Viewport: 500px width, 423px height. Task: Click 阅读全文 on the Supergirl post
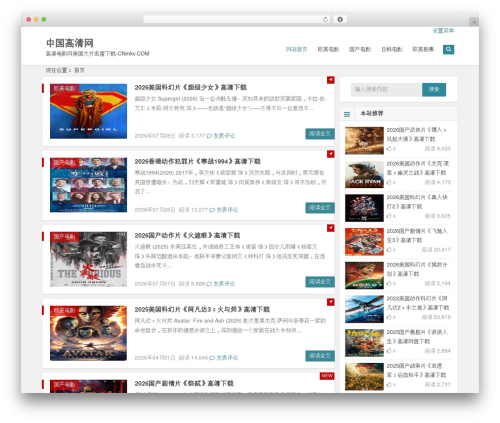(320, 134)
